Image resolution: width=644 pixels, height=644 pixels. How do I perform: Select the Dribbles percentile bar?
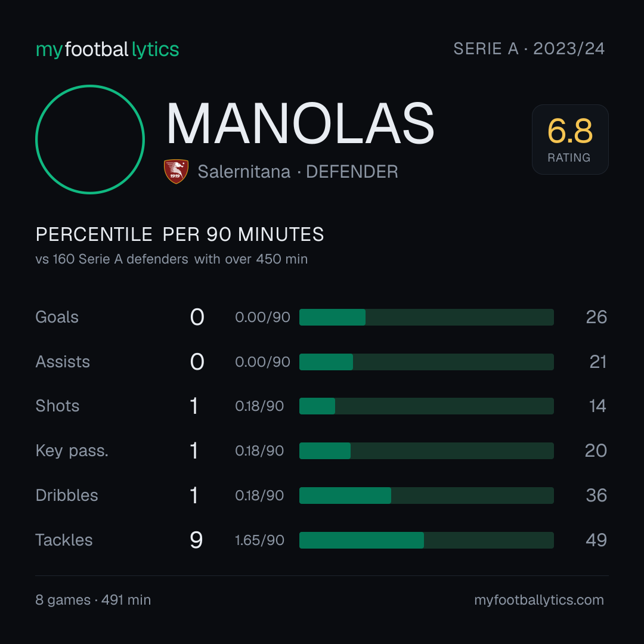(x=426, y=496)
